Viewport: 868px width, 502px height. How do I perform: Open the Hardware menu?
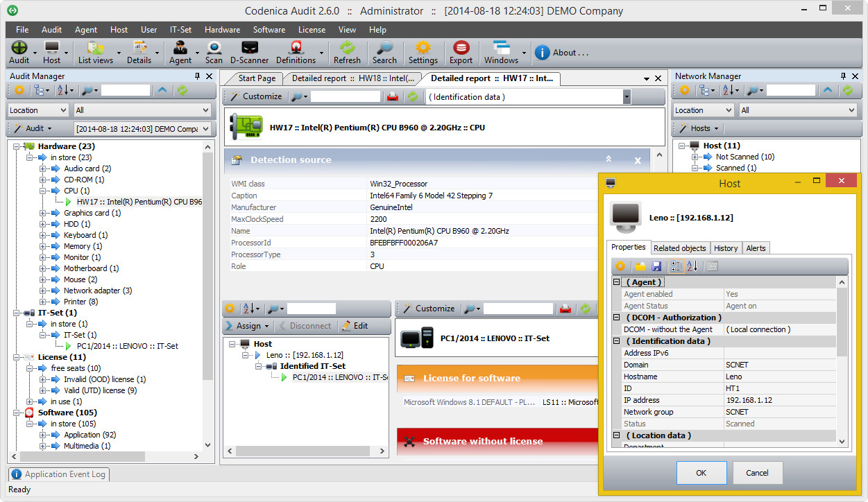click(222, 30)
